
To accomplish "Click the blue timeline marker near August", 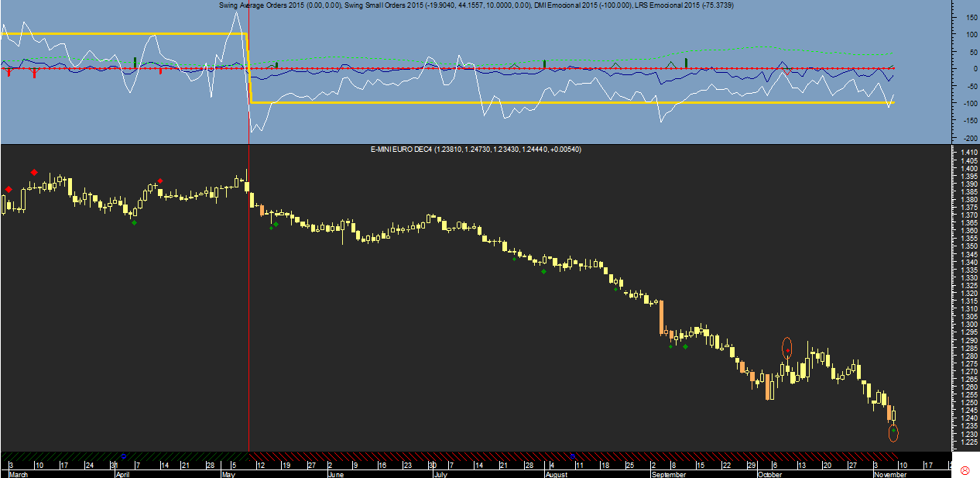I will point(572,456).
